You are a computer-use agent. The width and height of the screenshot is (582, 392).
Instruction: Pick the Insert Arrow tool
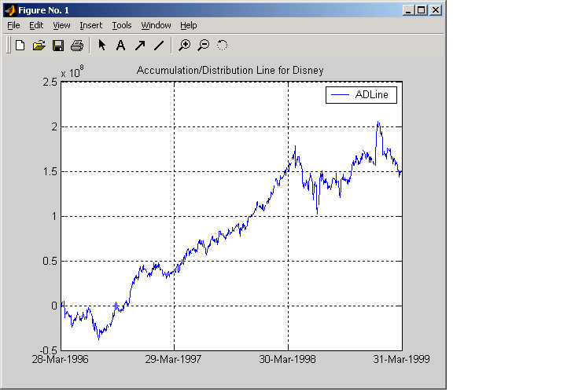(139, 46)
